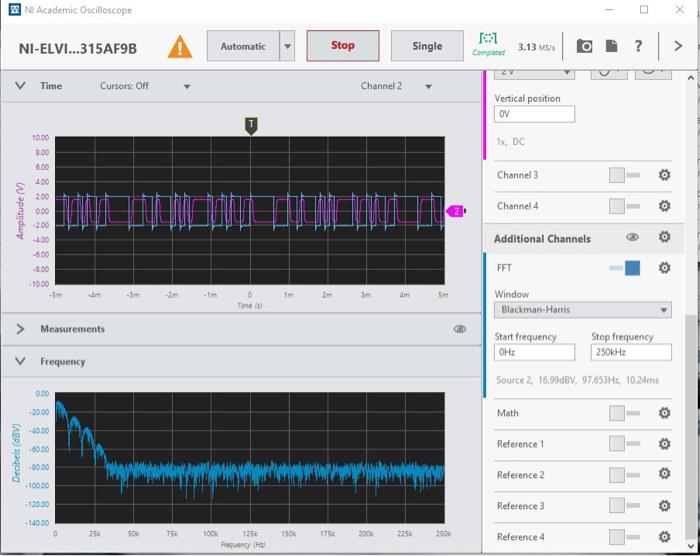Collapse the Time section chevron

(20, 86)
